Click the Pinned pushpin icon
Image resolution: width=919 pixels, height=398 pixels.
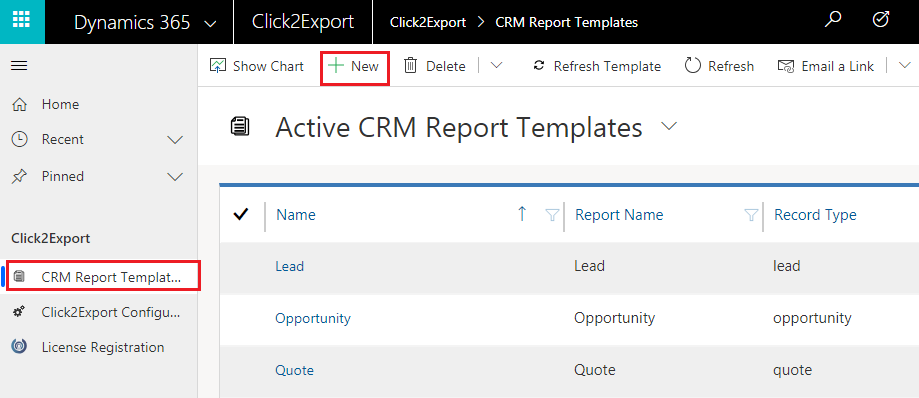tap(19, 176)
